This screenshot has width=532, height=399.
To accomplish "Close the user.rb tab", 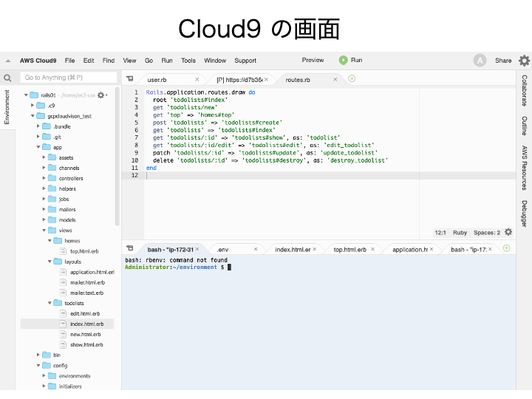I will click(197, 79).
